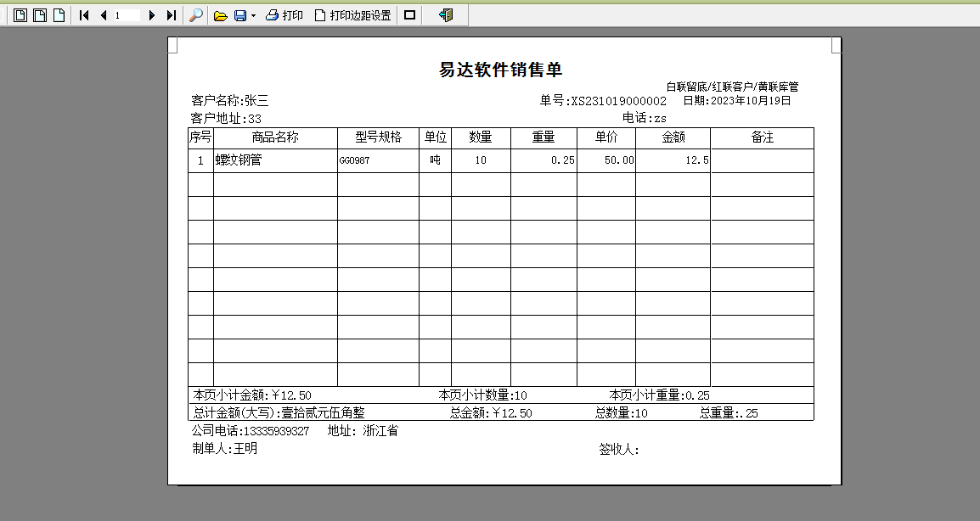This screenshot has width=980, height=521.
Task: Advance to the next page
Action: tap(151, 14)
